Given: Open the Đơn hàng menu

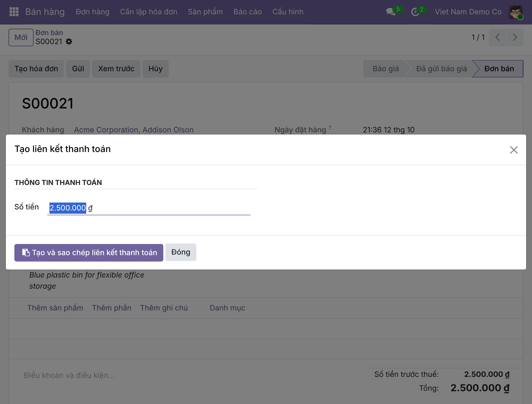Looking at the screenshot, I should click(x=93, y=12).
